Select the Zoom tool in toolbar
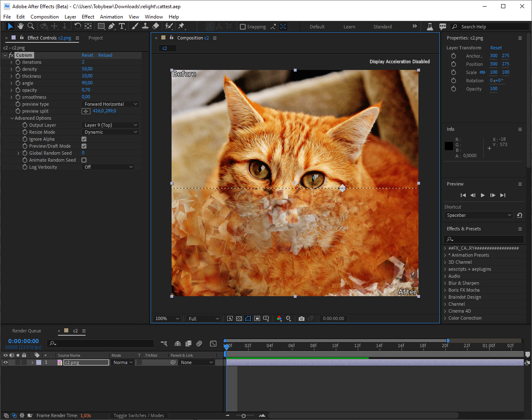The width and height of the screenshot is (532, 420). tap(31, 26)
